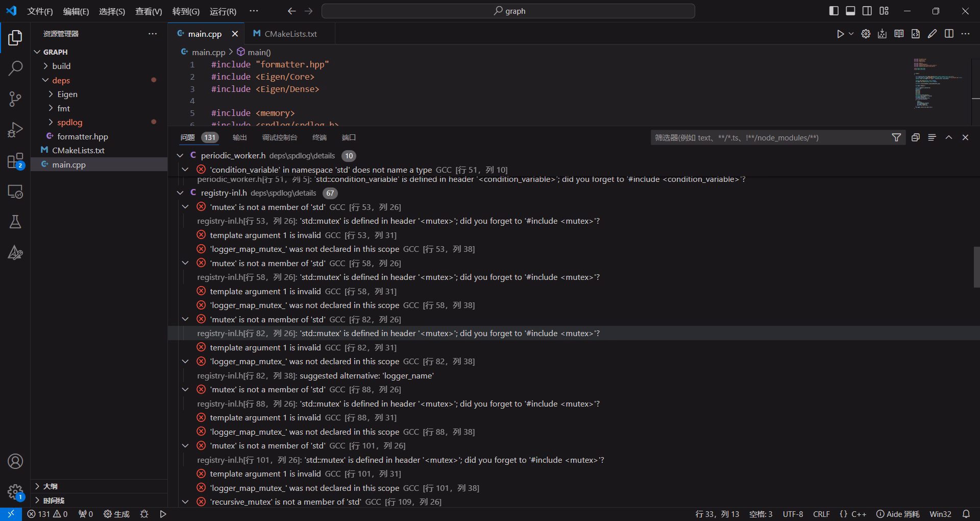Open editor more actions ellipsis
The width and height of the screenshot is (980, 521).
pos(965,34)
